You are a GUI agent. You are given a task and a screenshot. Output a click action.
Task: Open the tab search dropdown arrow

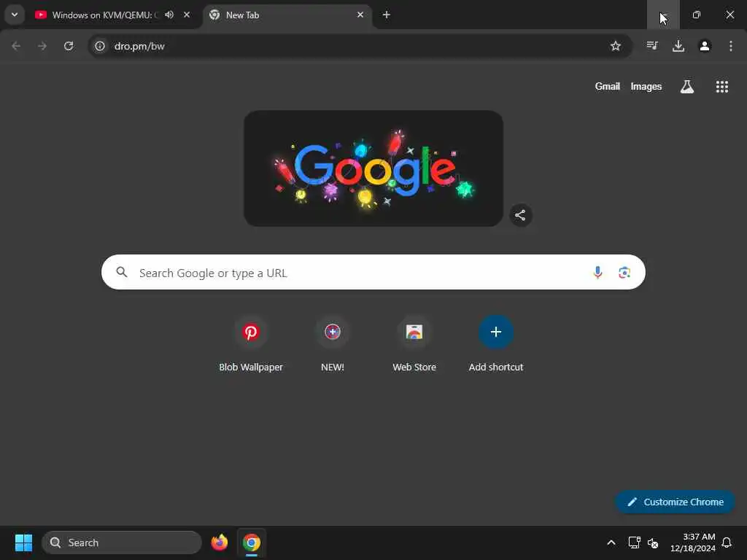(15, 15)
